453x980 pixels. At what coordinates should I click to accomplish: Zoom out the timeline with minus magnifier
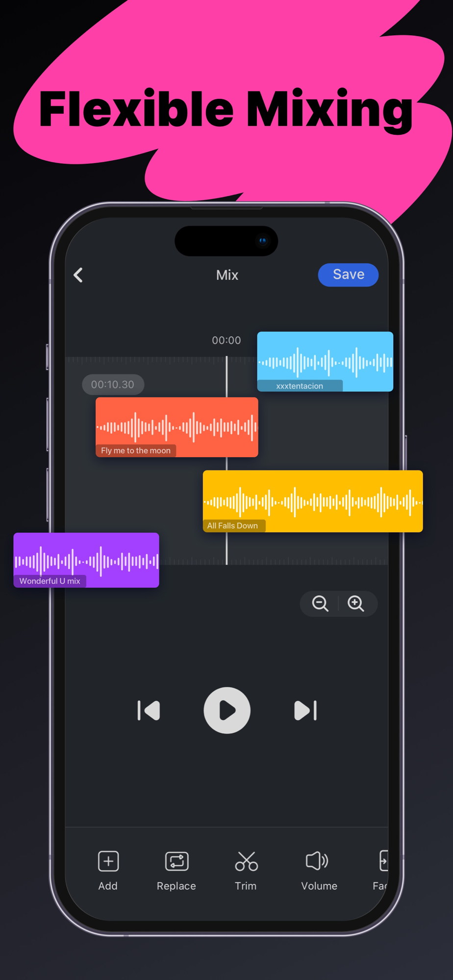[x=320, y=603]
